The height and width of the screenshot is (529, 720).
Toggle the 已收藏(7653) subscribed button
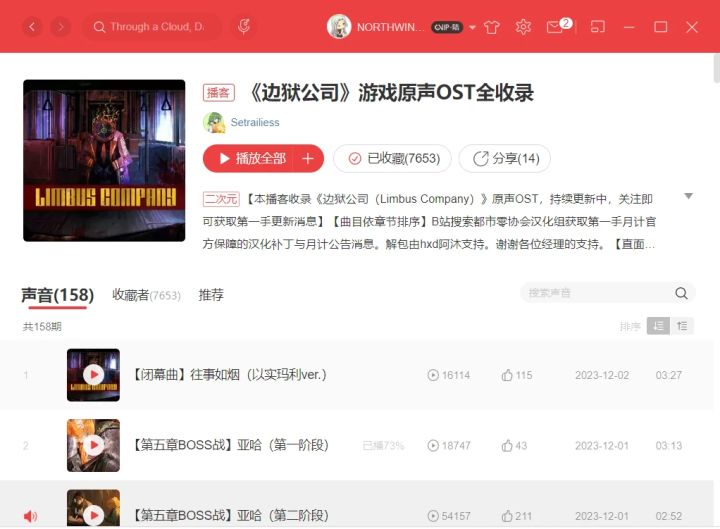point(393,158)
